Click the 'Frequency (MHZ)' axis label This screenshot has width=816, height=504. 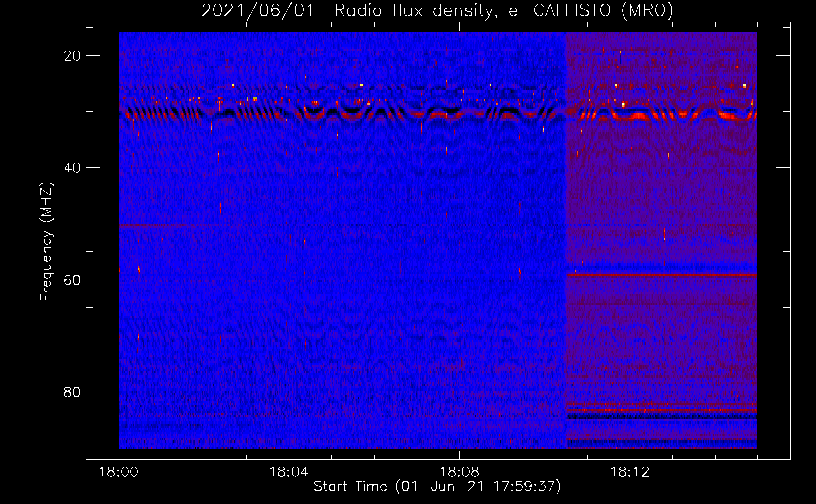[46, 242]
